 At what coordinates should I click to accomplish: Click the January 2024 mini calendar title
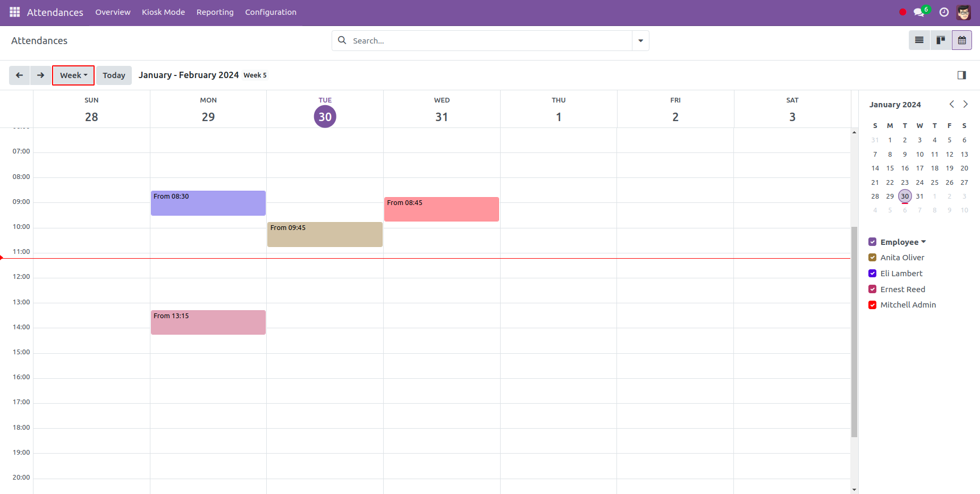895,105
